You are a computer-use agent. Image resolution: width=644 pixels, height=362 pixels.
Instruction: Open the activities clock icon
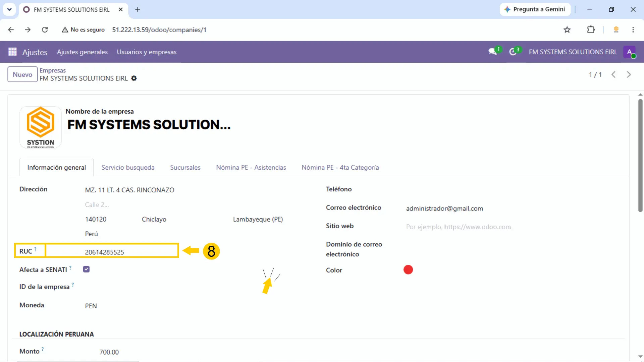click(x=513, y=52)
